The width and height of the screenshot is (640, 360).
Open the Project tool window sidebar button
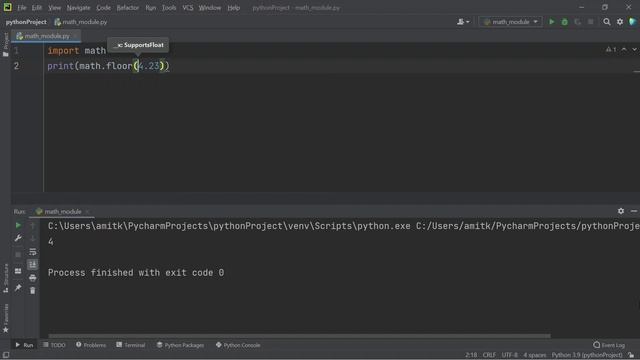point(5,44)
